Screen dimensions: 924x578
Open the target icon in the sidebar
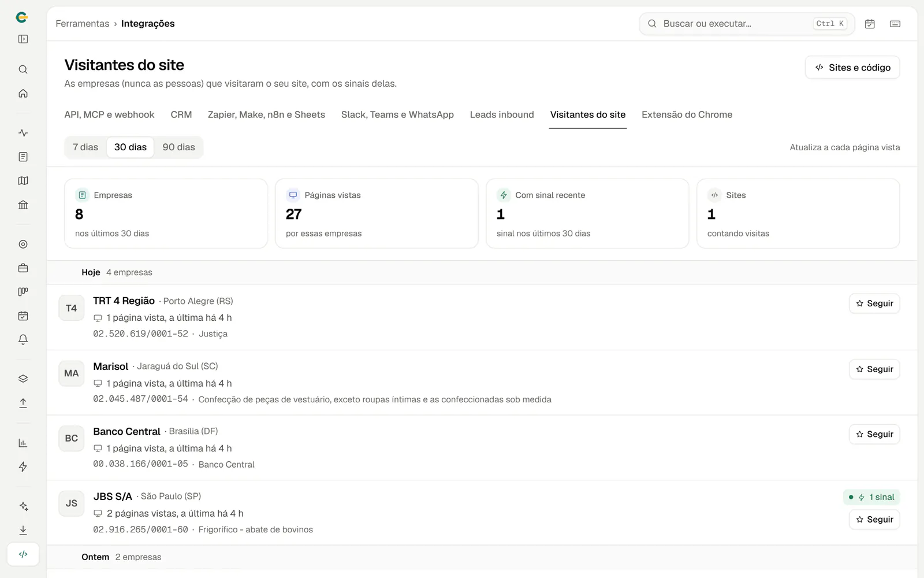pyautogui.click(x=23, y=244)
